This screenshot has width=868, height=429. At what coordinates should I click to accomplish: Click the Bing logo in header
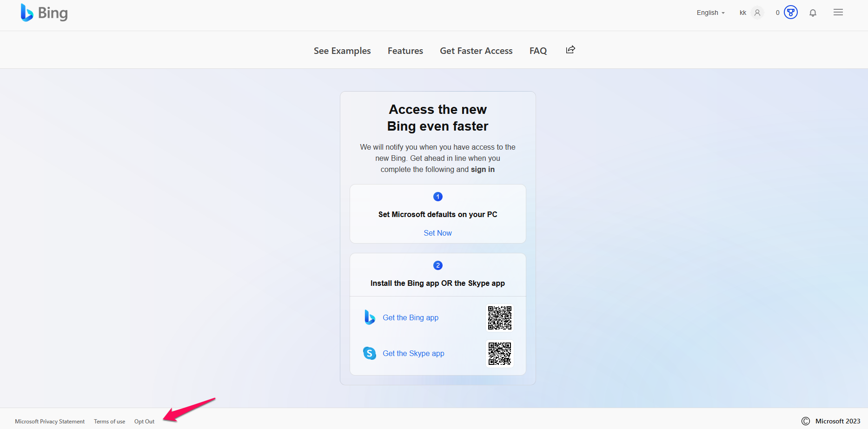[x=44, y=13]
